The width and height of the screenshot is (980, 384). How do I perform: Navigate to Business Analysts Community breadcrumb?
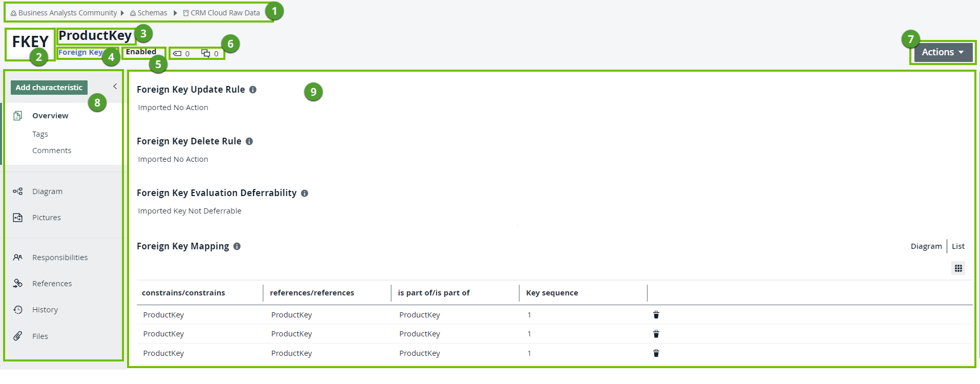tap(67, 13)
